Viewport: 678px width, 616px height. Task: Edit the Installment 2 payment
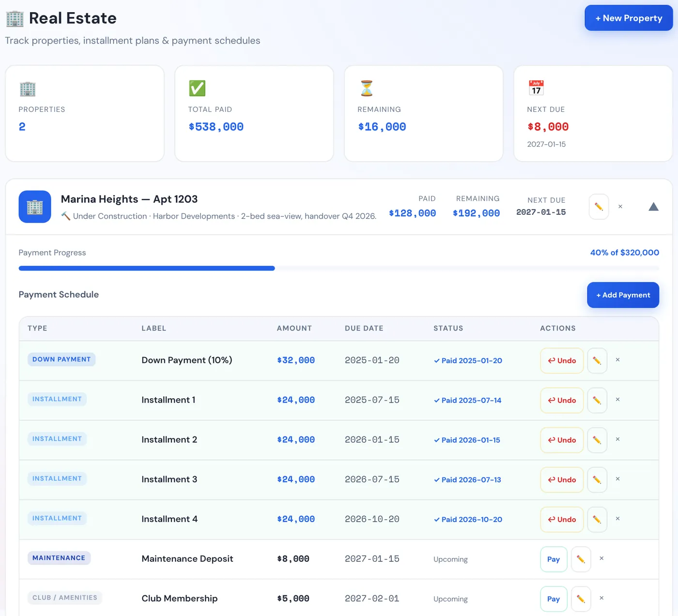(x=597, y=440)
